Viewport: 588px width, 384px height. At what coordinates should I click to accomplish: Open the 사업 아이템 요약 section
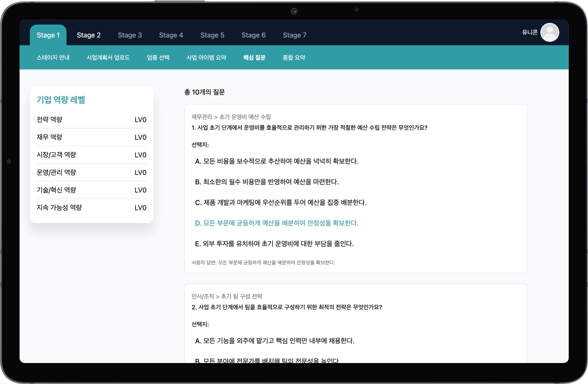click(206, 57)
